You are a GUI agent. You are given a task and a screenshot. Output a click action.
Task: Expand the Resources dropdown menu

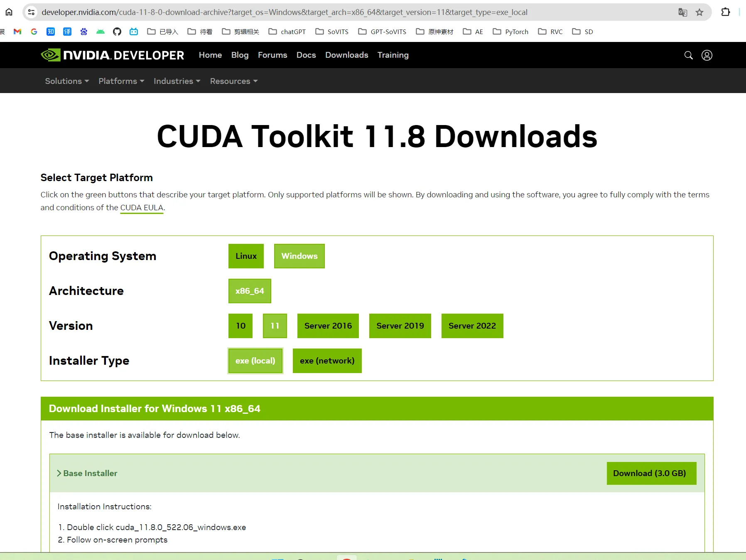(x=234, y=81)
